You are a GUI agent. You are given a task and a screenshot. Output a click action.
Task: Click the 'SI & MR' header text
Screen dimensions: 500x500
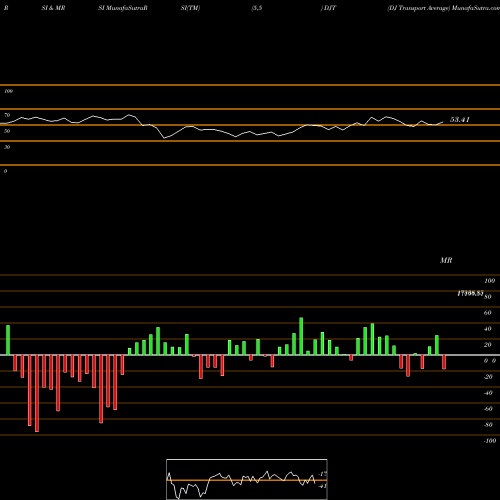tap(53, 8)
